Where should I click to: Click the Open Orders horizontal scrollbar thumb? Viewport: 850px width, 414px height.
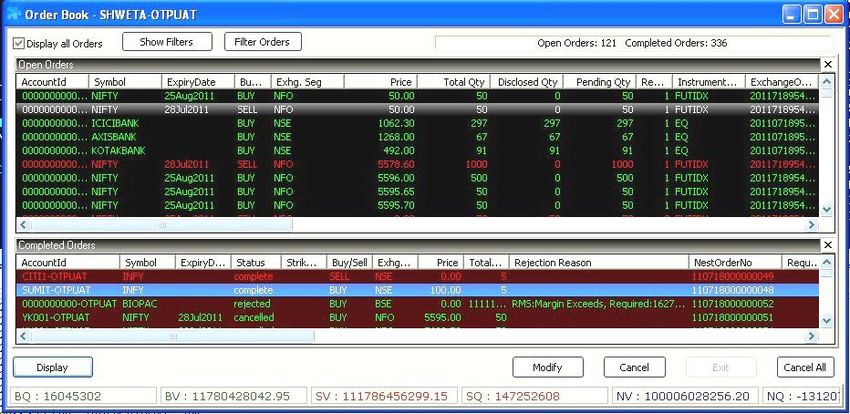tap(162, 224)
